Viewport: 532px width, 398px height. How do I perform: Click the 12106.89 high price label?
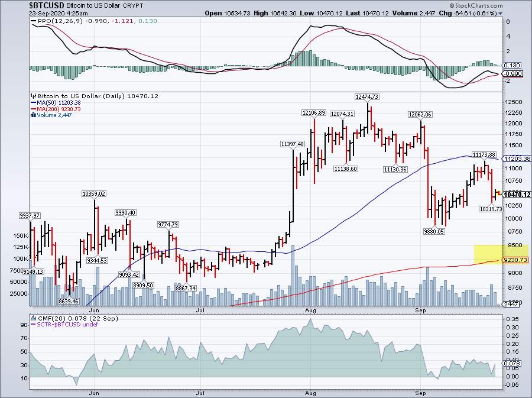pos(314,112)
